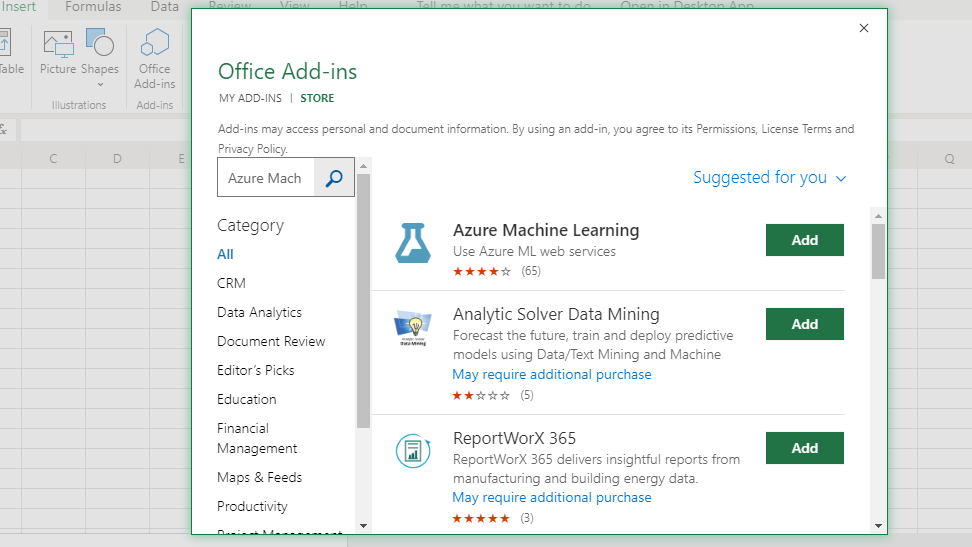Add the Analytic Solver Data Mining add-in
This screenshot has width=972, height=547.
805,324
